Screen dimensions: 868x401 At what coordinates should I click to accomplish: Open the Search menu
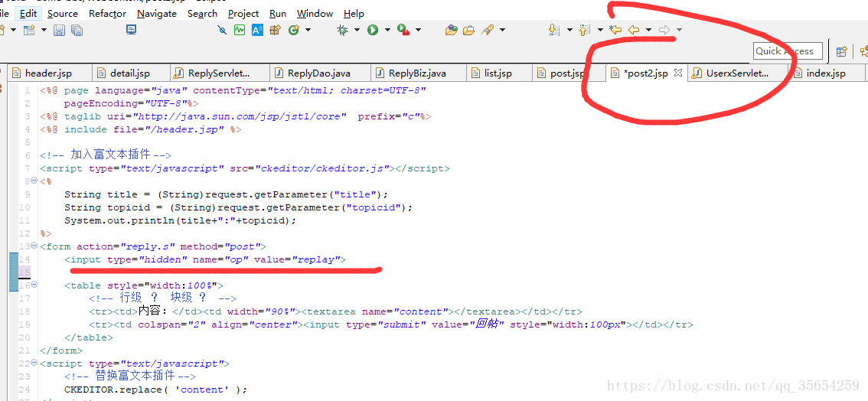point(202,13)
